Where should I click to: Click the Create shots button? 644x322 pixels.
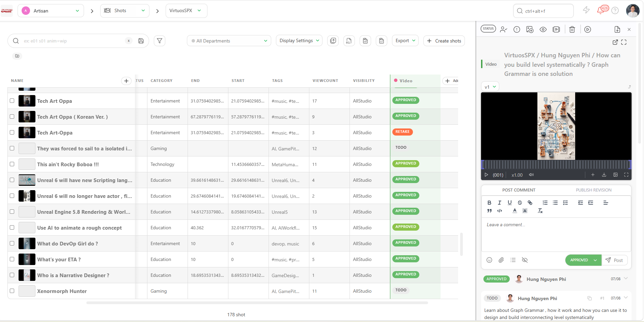(x=444, y=41)
